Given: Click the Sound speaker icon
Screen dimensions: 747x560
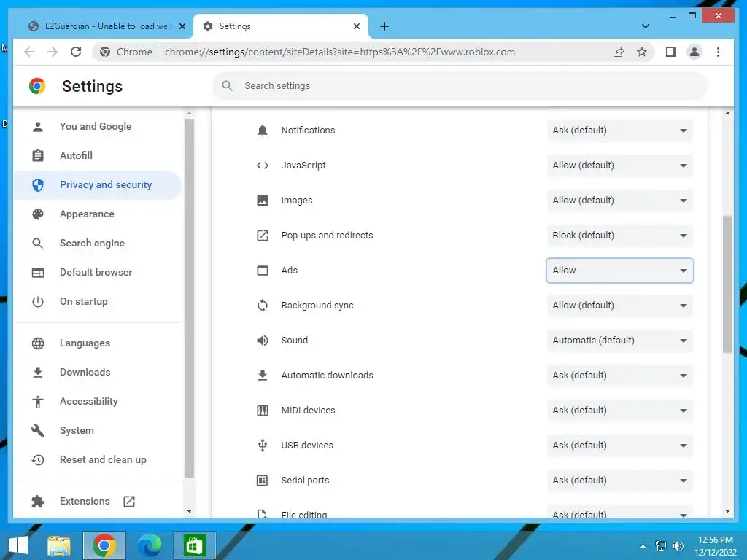Looking at the screenshot, I should click(x=263, y=341).
